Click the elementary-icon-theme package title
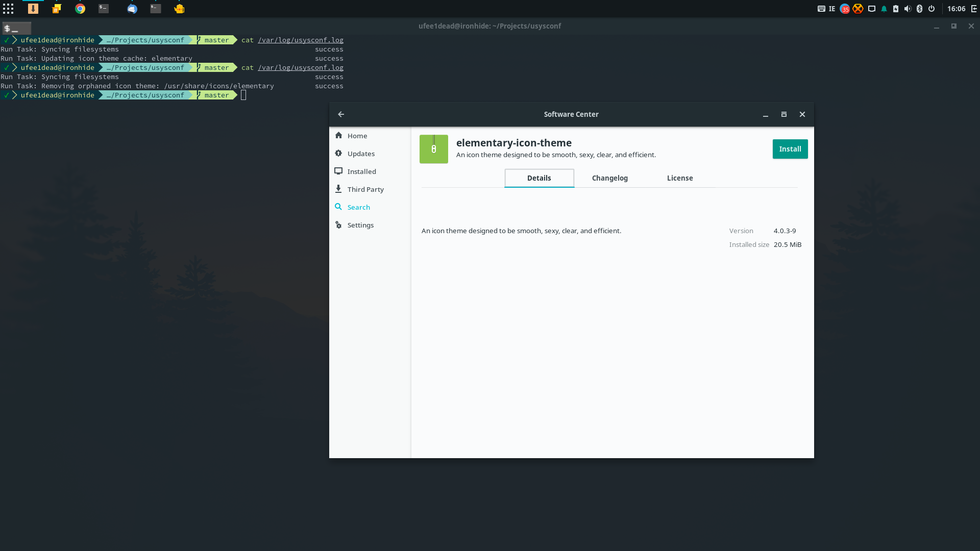The width and height of the screenshot is (980, 551). pyautogui.click(x=514, y=143)
